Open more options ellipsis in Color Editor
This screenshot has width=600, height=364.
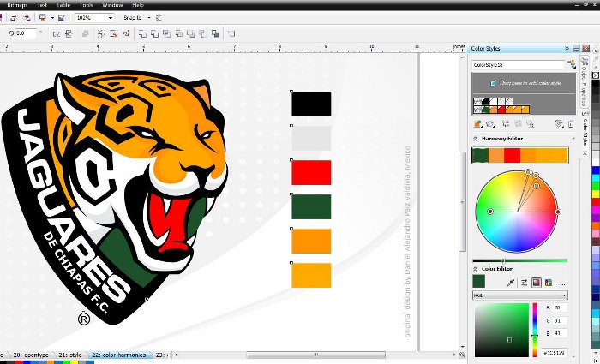pyautogui.click(x=562, y=284)
